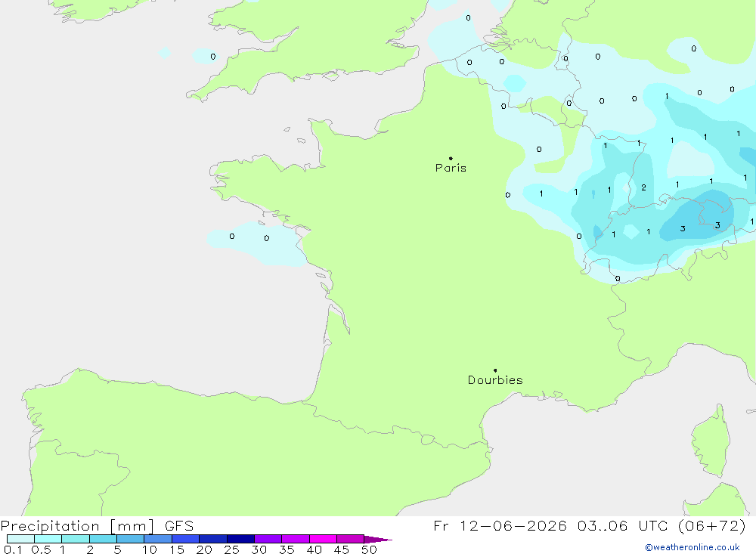Image resolution: width=756 pixels, height=554 pixels.
Task: Click the Paris city label
Action: click(451, 168)
